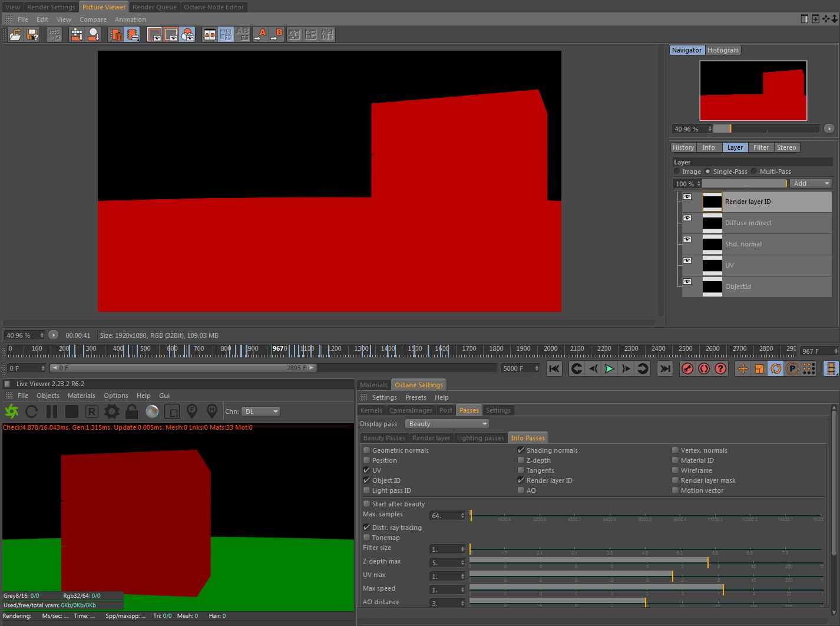Click the Position move arrows icon
Image resolution: width=840 pixels, height=626 pixels.
[x=743, y=368]
